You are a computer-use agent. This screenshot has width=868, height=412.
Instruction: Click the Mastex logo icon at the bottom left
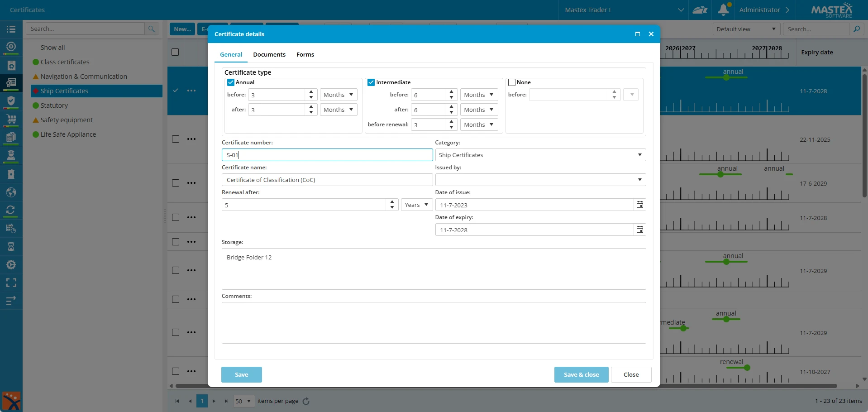click(x=11, y=401)
